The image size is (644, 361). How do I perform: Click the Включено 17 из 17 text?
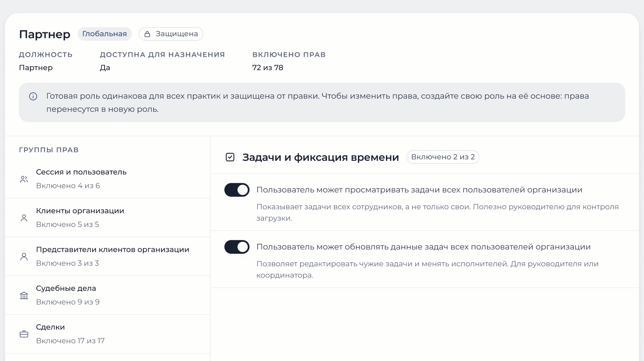pos(70,341)
